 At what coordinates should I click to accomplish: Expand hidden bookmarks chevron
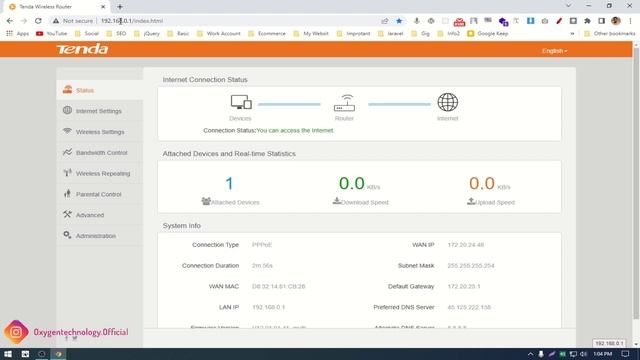[572, 33]
